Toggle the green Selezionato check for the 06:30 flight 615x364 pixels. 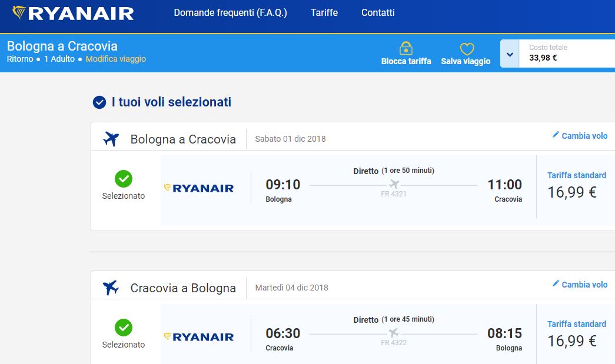click(124, 327)
